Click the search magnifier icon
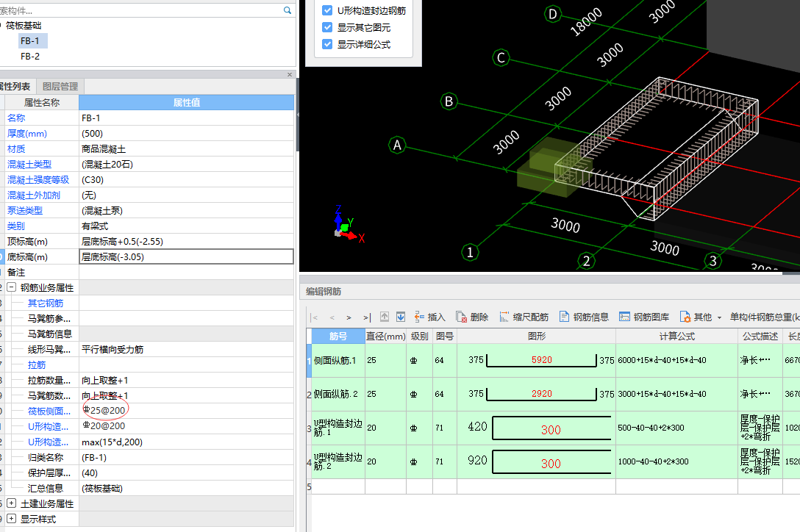Viewport: 800px width, 532px height. 287,10
